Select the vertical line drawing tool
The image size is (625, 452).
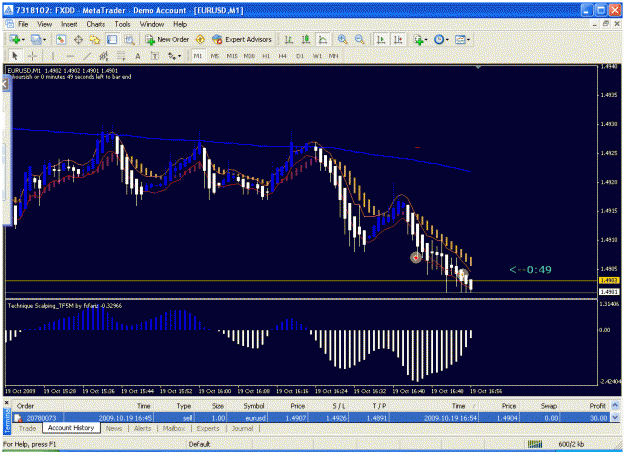pos(53,56)
